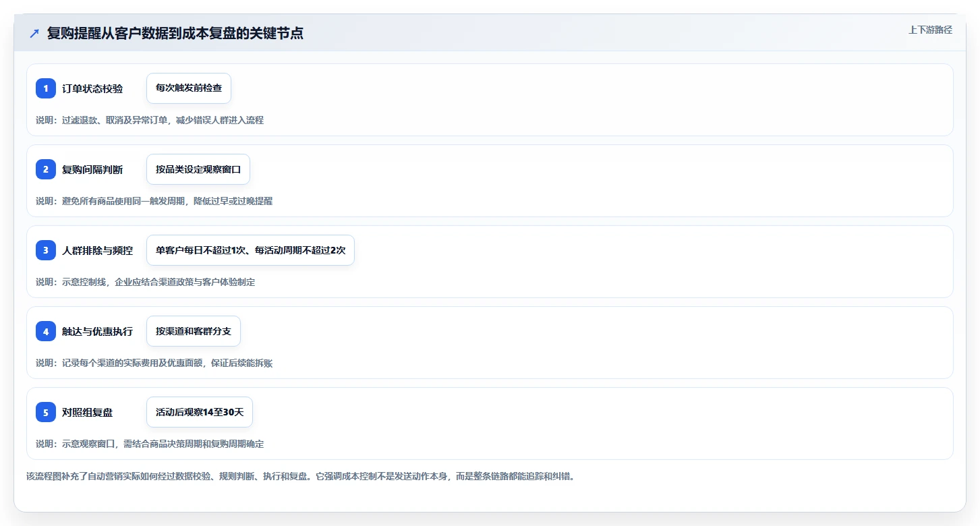
Task: Click the 复购间隔判断 step title
Action: pyautogui.click(x=92, y=169)
